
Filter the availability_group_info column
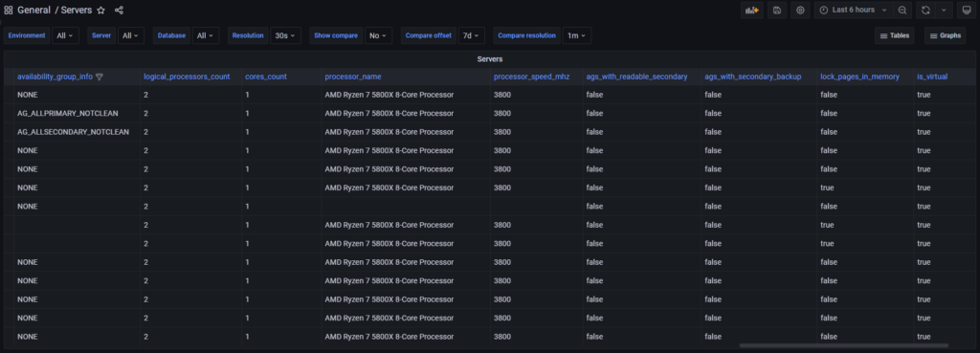click(100, 77)
